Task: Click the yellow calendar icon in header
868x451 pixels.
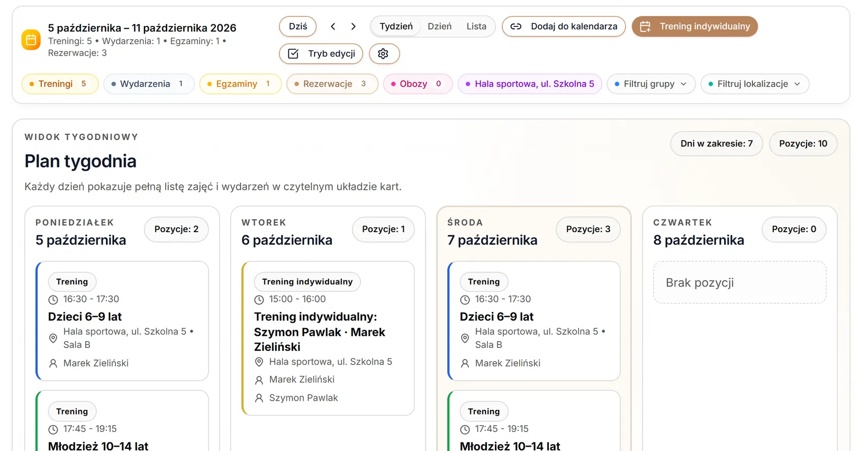Action: pyautogui.click(x=31, y=40)
